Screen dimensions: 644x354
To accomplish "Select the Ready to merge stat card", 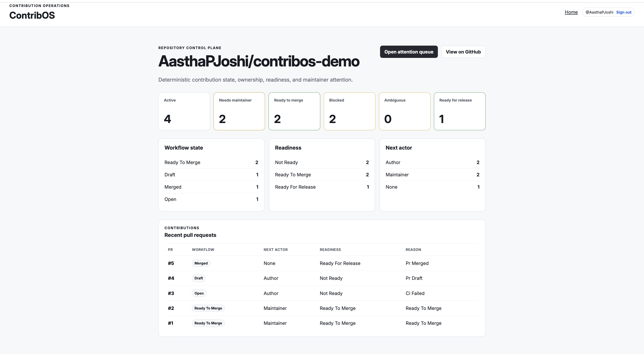I will 294,111.
